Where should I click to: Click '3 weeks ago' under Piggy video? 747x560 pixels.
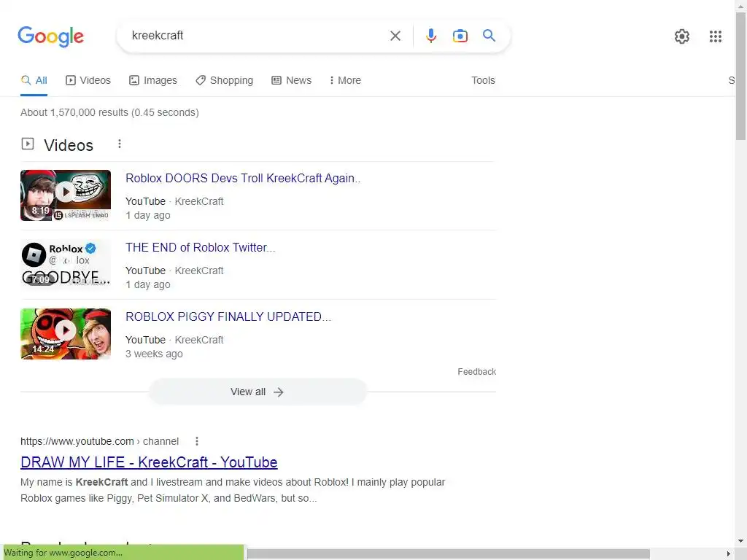coord(154,354)
